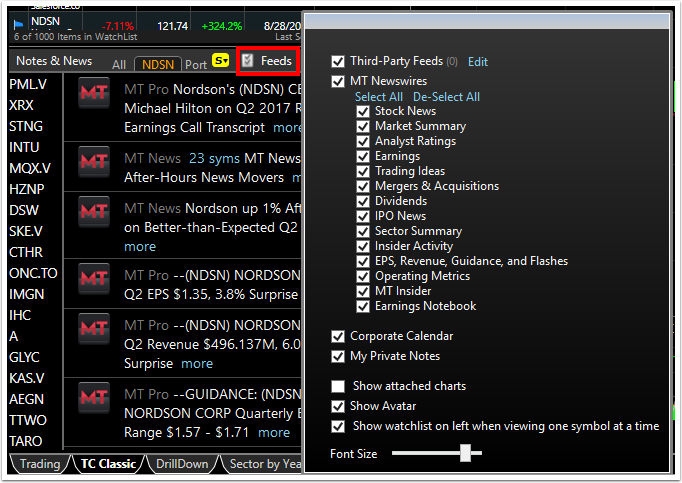Switch to TC Classic layout tab

click(x=108, y=464)
